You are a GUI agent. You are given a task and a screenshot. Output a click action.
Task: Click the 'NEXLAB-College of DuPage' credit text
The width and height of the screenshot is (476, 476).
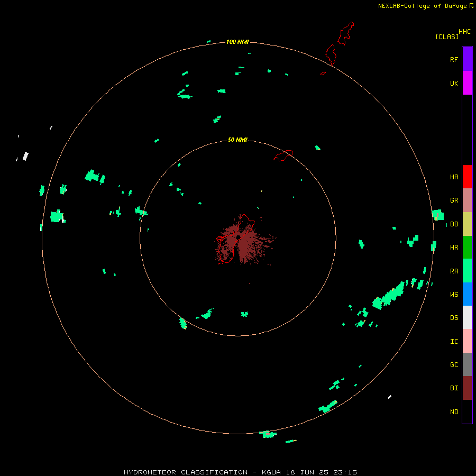tap(422, 6)
